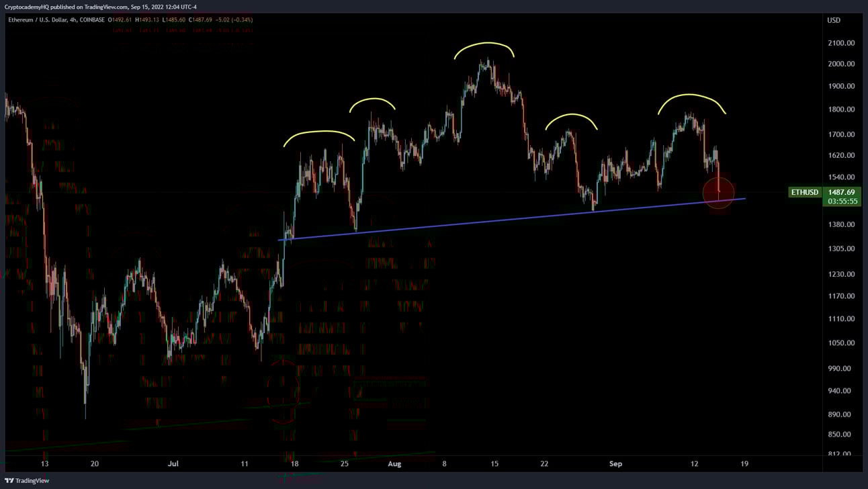Click the close value C1487.69 in legend
The height and width of the screenshot is (489, 868).
pyautogui.click(x=200, y=20)
